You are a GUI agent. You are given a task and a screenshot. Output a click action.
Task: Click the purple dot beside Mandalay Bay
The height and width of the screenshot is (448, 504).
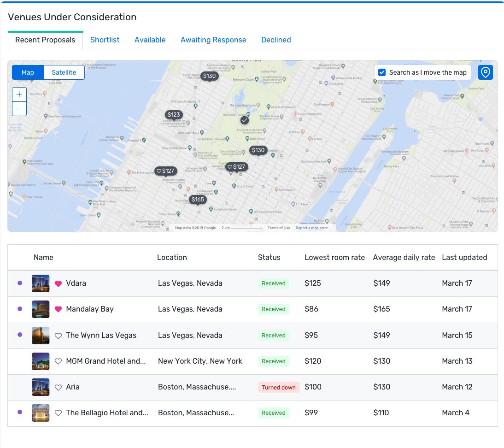coord(20,309)
